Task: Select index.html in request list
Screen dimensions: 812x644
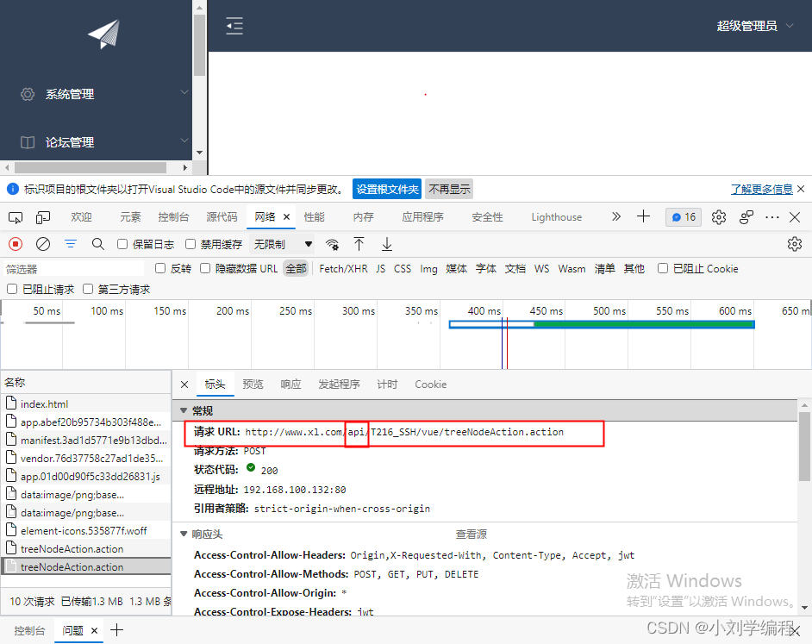Action: 86,403
